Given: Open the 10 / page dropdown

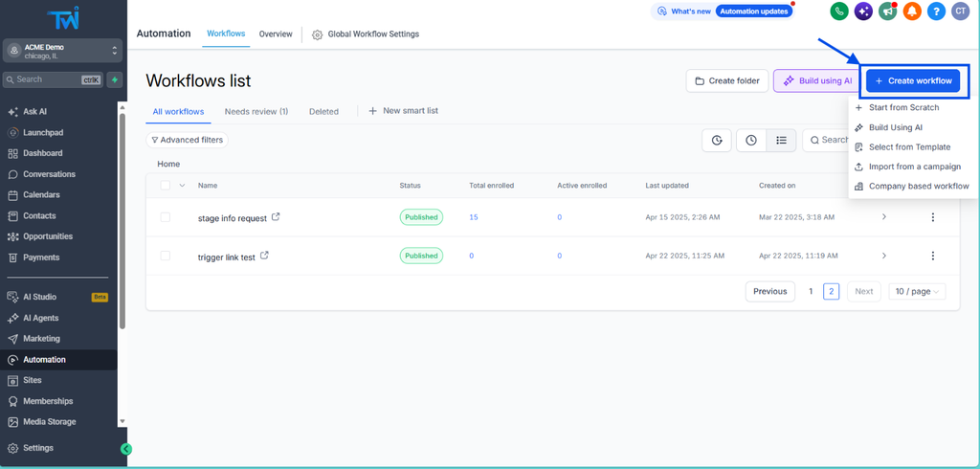Looking at the screenshot, I should click(x=917, y=291).
